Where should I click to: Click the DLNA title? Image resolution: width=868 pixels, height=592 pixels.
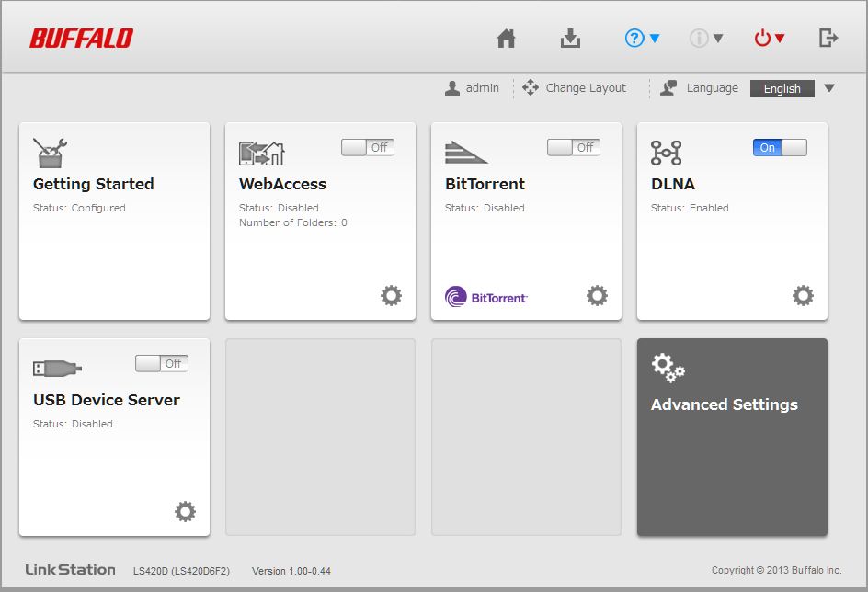672,184
